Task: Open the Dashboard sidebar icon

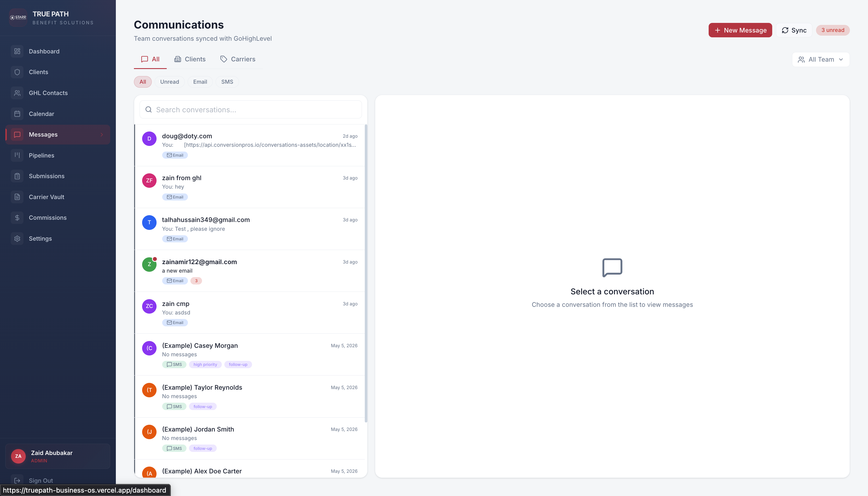Action: 17,51
